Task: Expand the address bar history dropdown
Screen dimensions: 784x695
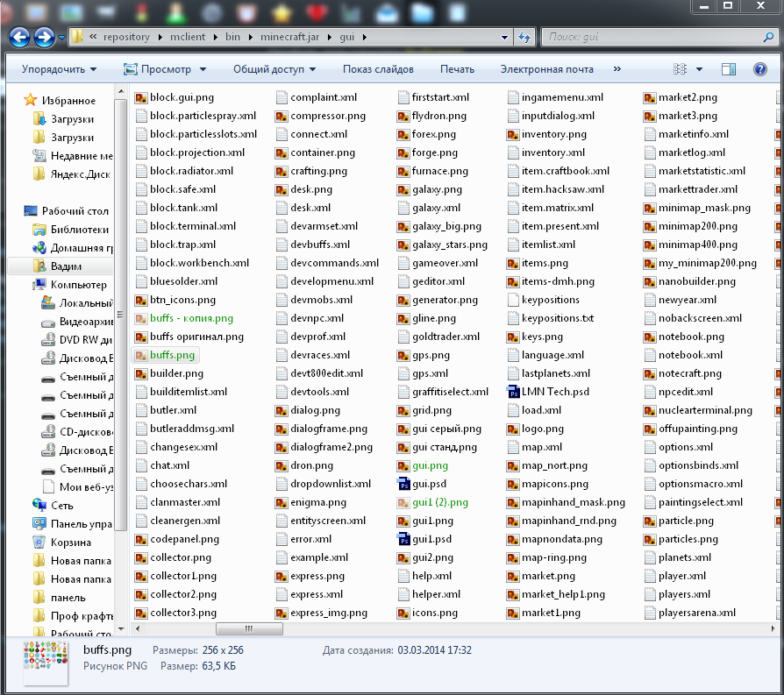Action: (504, 38)
